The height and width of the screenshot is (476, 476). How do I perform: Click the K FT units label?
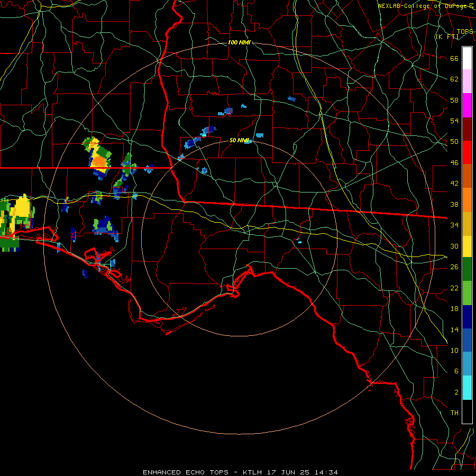[447, 37]
